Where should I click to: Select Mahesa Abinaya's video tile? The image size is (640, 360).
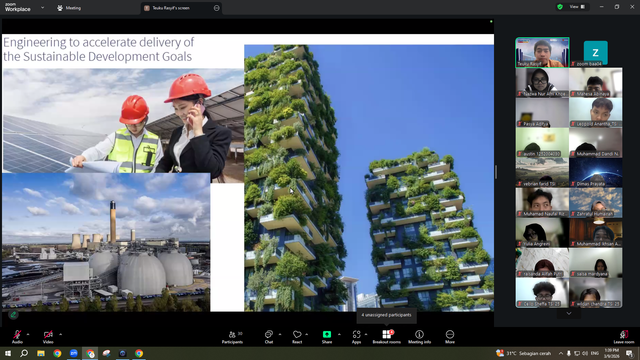pos(596,83)
